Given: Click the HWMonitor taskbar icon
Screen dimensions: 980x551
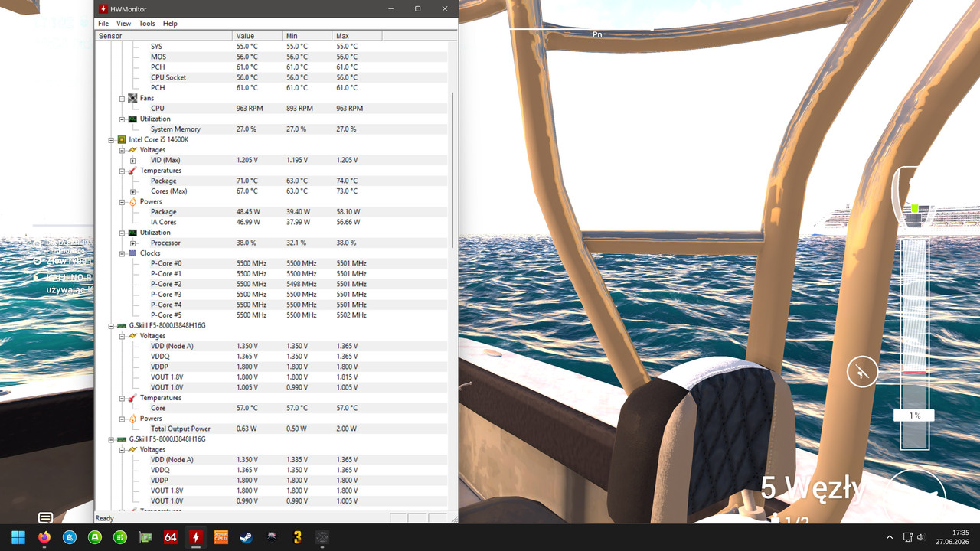Looking at the screenshot, I should 195,537.
